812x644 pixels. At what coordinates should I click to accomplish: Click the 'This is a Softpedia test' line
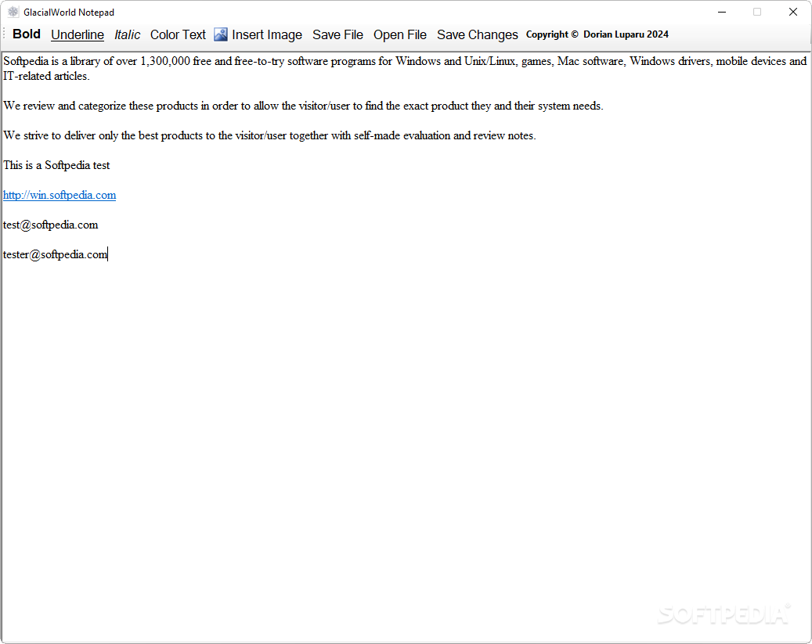tap(56, 165)
